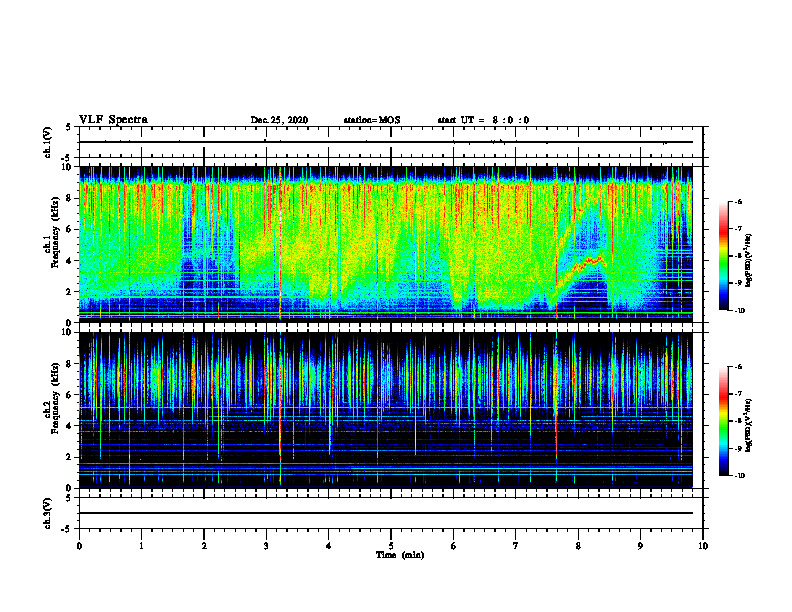792x612 pixels.
Task: Click the ch.2 frequency tick label "6"
Action: tap(70, 395)
